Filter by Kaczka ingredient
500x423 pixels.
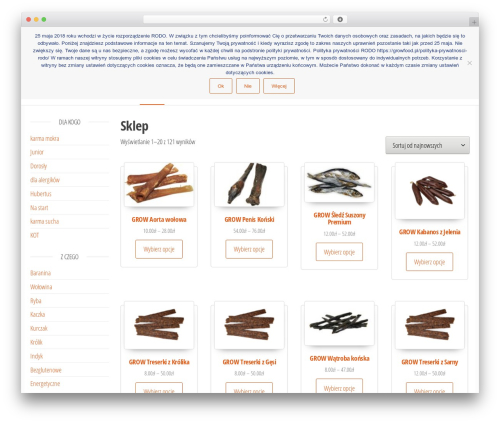tap(37, 314)
